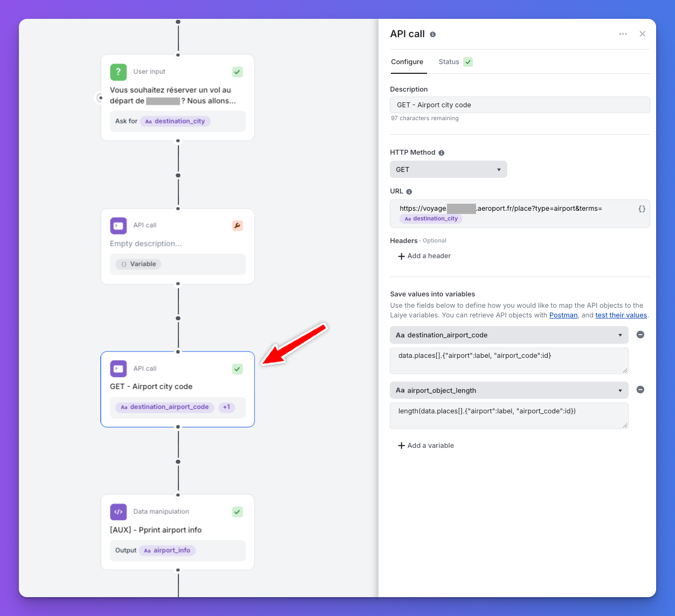Viewport: 675px width, 616px height.
Task: Click the green check status on User input node
Action: tap(237, 72)
